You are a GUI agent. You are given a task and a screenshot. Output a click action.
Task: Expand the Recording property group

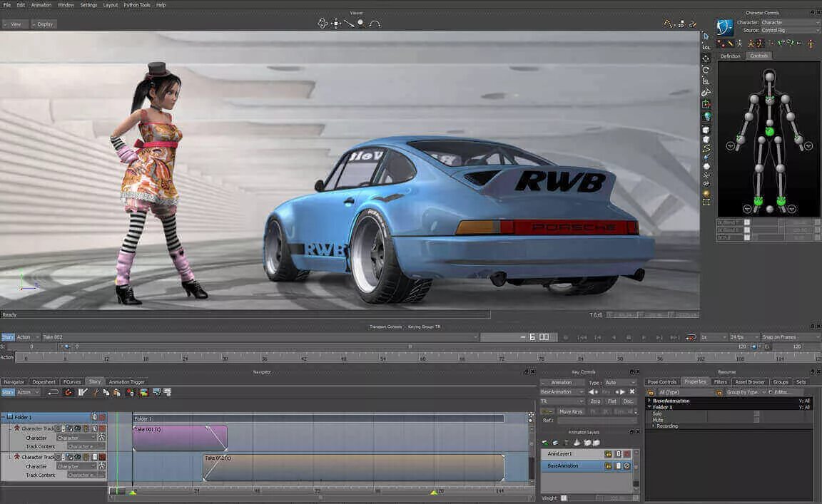pos(653,426)
